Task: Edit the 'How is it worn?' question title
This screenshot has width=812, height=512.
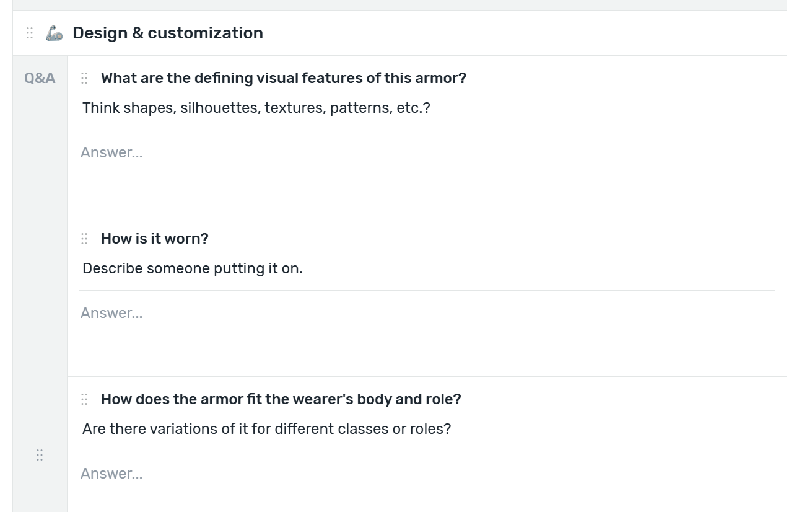Action: [155, 239]
